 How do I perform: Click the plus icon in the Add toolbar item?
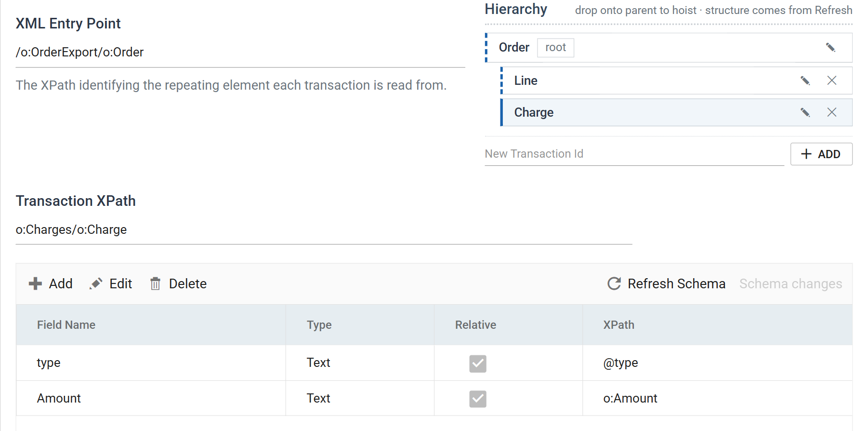(35, 283)
